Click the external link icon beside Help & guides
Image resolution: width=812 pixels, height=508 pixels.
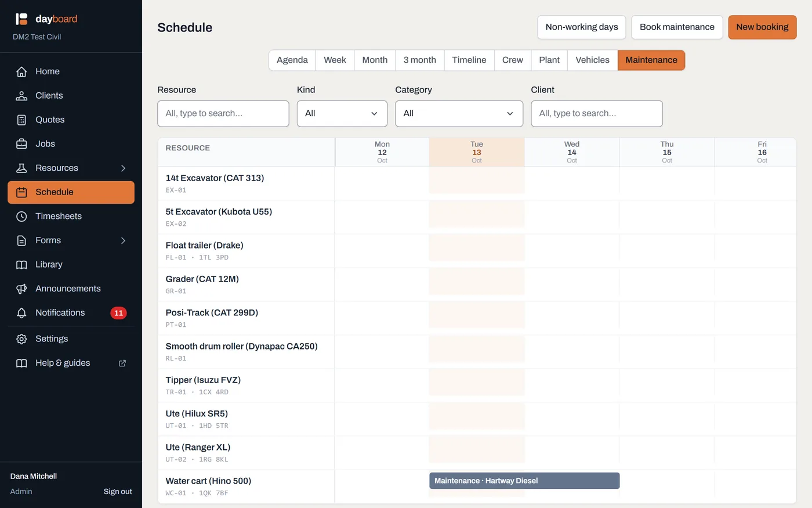(122, 363)
